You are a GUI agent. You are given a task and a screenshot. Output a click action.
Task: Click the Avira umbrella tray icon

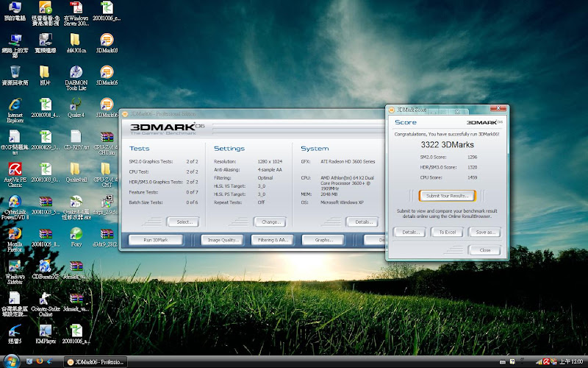pyautogui.click(x=545, y=361)
